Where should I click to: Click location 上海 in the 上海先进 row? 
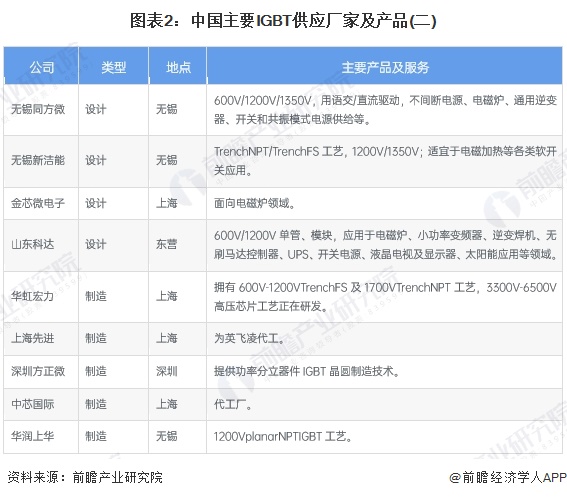click(x=167, y=338)
